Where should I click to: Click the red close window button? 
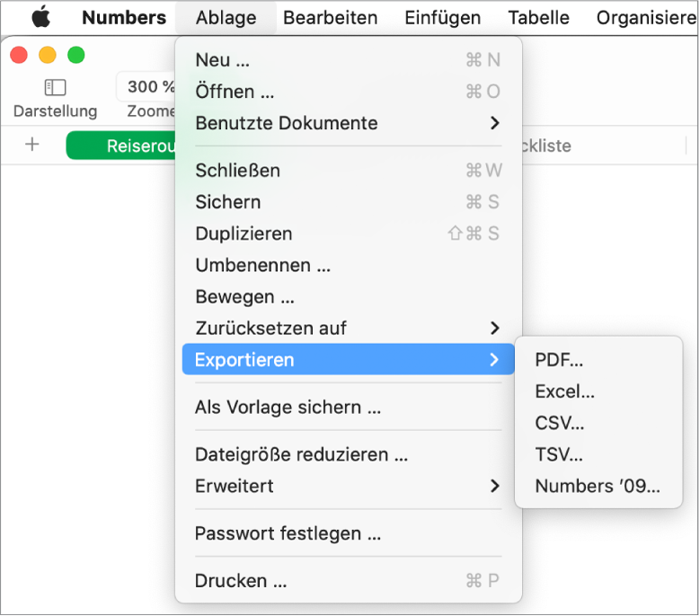[19, 56]
